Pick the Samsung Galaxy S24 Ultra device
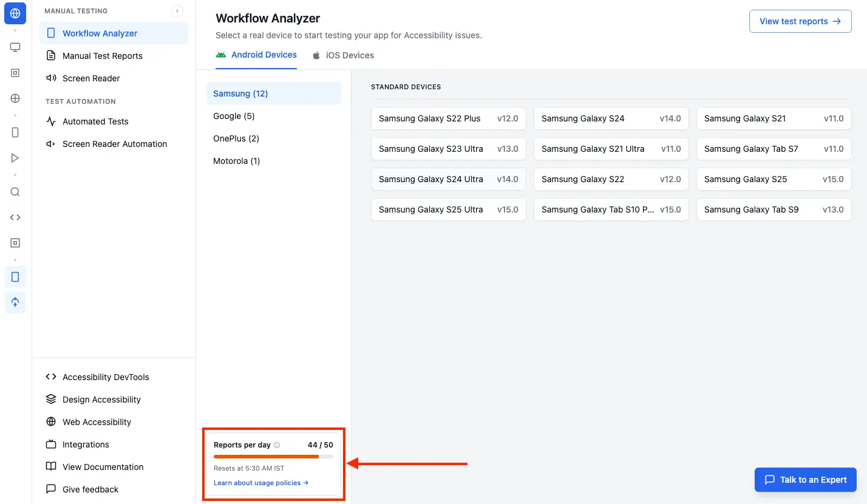The height and width of the screenshot is (504, 867). [449, 179]
